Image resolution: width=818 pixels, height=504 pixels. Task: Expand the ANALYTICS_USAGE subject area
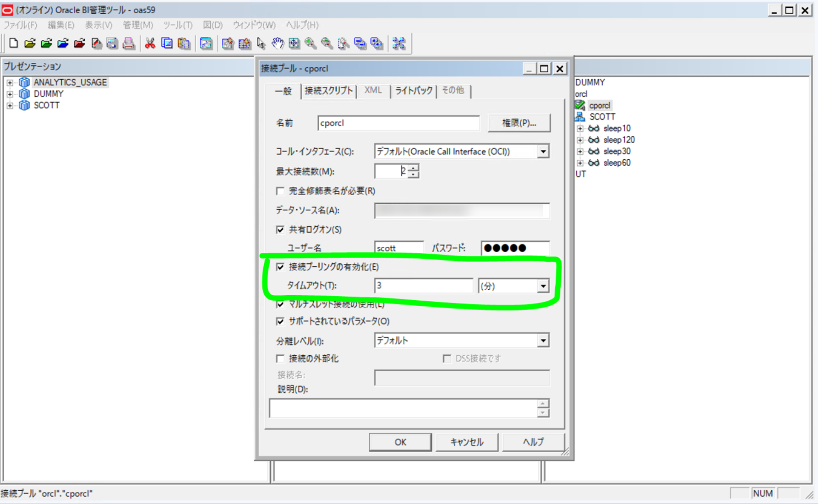[10, 82]
